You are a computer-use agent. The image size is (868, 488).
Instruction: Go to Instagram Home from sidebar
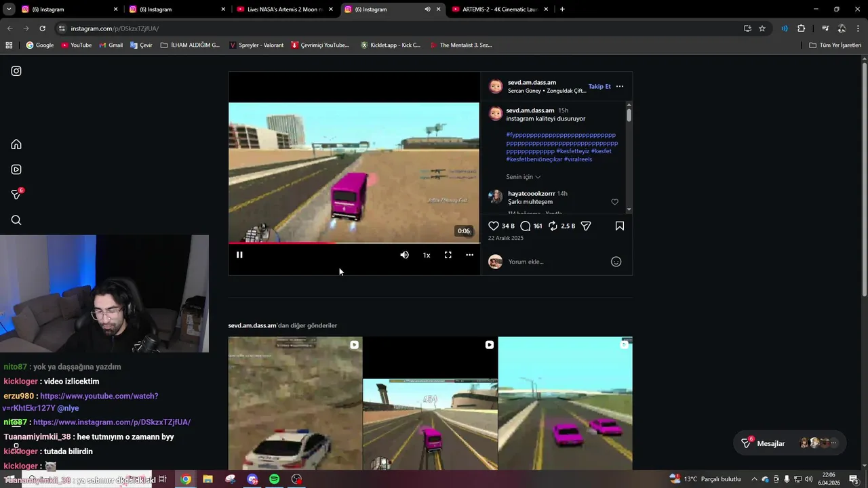(16, 144)
